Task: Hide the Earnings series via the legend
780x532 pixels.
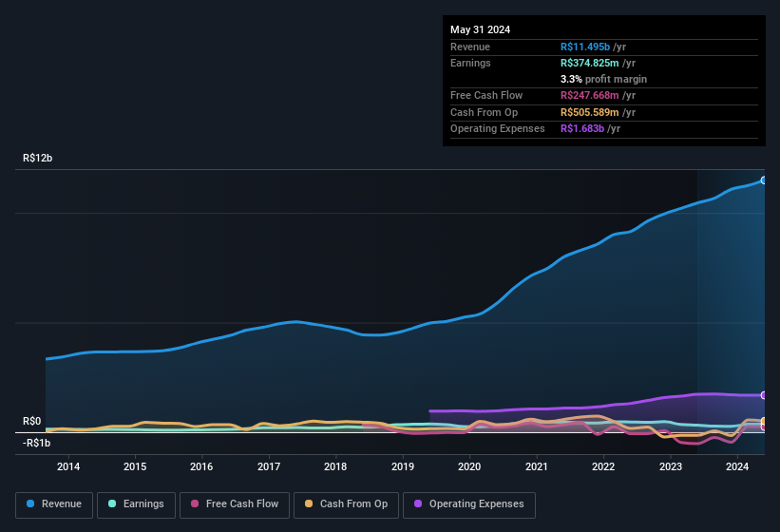Action: (x=138, y=504)
